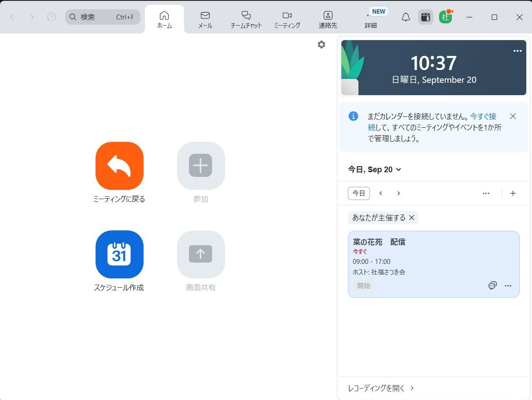Click the 10:37 clock banner
Screen dimensions: 532x400
click(434, 68)
